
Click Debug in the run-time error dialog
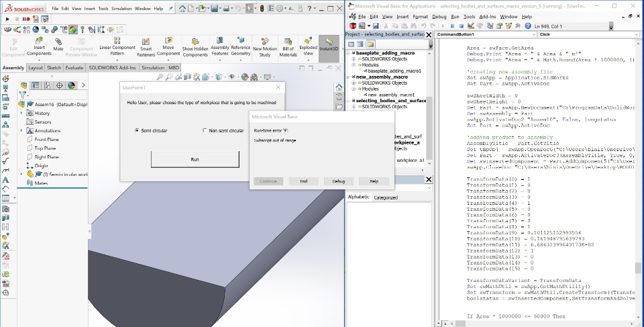pos(338,181)
